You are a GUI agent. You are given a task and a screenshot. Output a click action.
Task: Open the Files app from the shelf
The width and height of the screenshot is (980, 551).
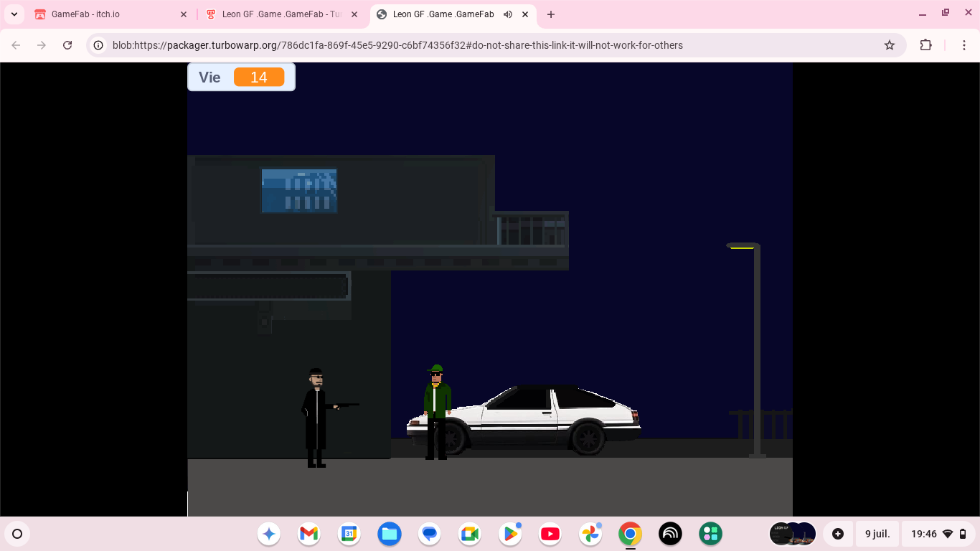point(390,534)
